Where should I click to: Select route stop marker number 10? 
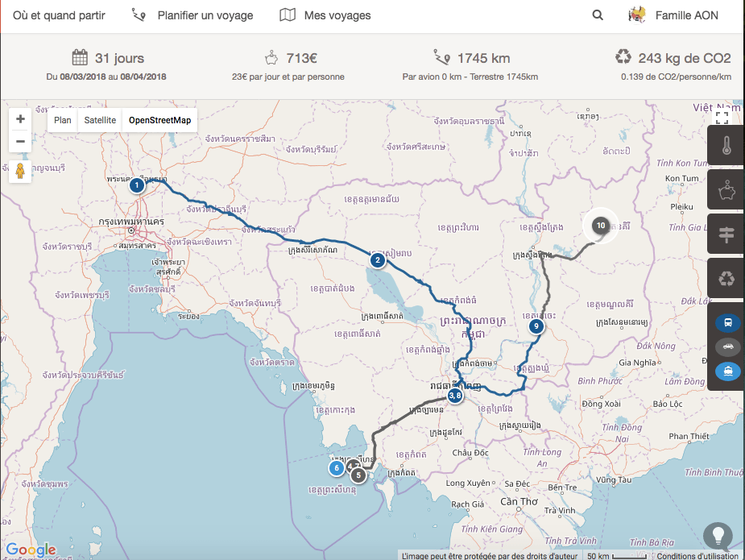point(600,226)
